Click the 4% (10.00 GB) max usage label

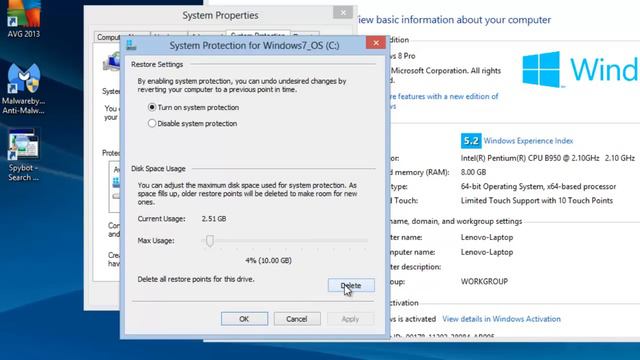[x=268, y=260]
